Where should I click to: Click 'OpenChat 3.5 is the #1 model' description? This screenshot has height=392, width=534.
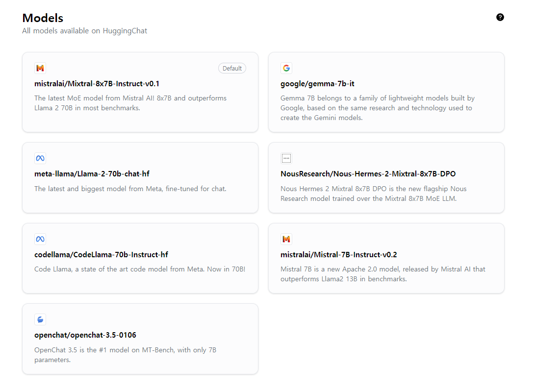126,355
